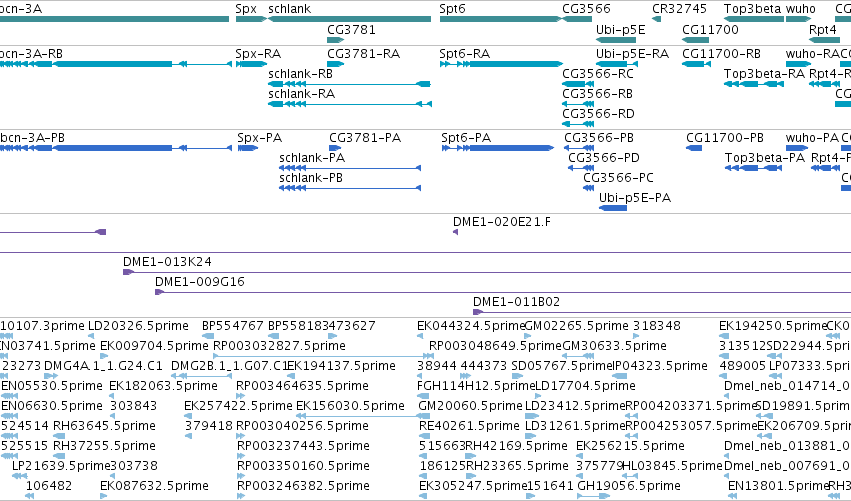Click the DME1-011B02 clone label

pos(517,302)
